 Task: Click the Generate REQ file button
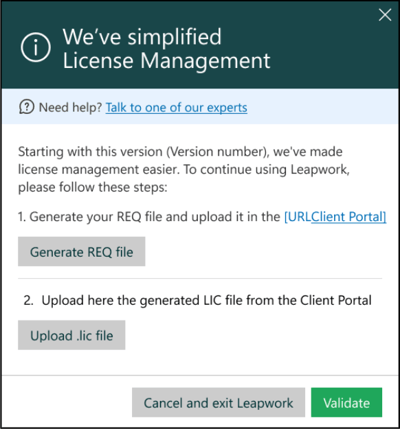pyautogui.click(x=82, y=252)
